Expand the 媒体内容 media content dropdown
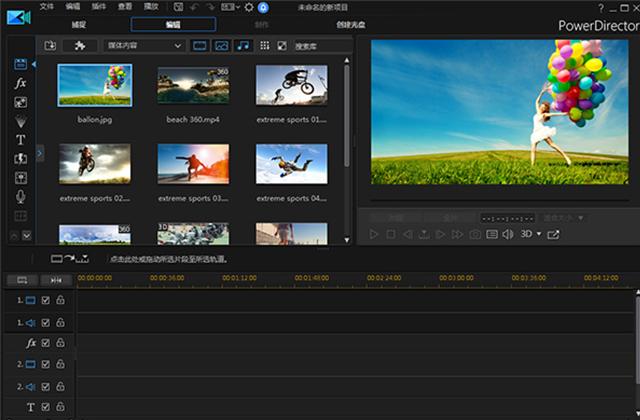This screenshot has height=420, width=640. (178, 46)
